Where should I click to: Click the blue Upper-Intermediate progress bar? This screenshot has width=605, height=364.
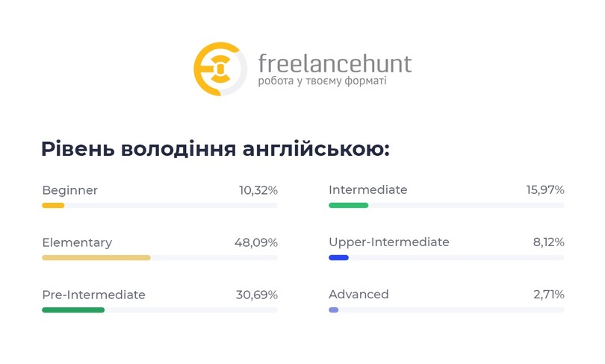[339, 257]
